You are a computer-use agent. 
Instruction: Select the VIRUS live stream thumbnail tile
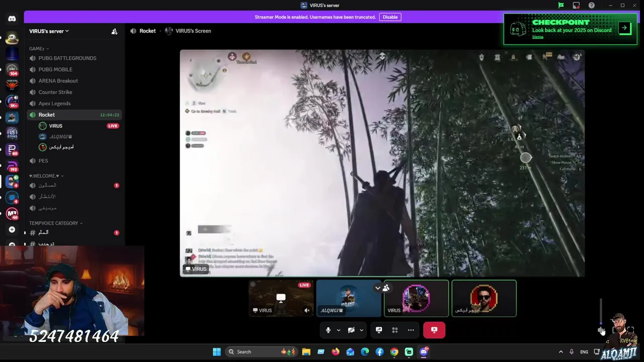(x=281, y=298)
